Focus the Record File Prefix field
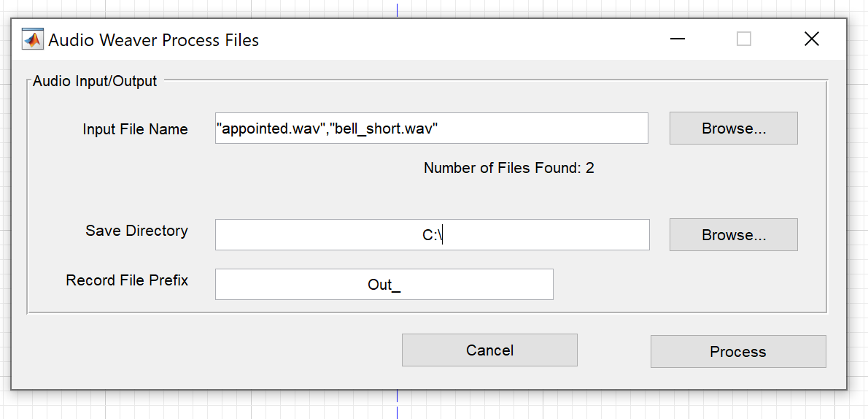Viewport: 868px width, 419px height. coord(384,285)
